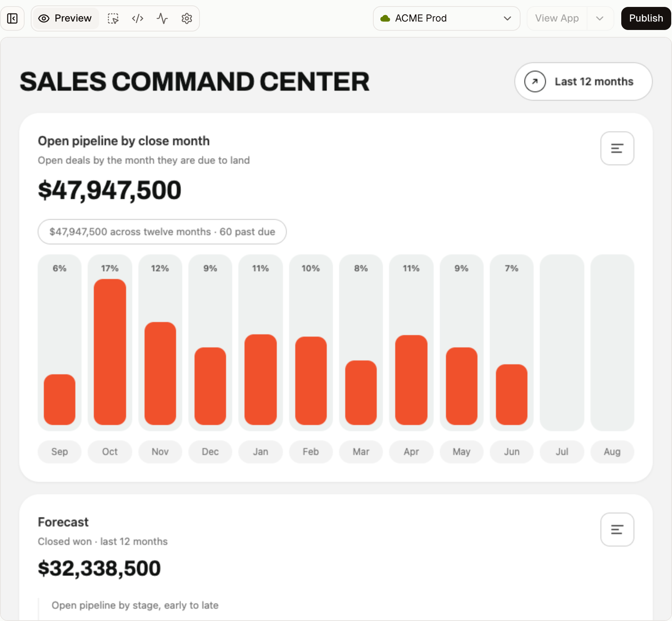Click the empty Aug bar column
672x621 pixels.
tap(612, 342)
